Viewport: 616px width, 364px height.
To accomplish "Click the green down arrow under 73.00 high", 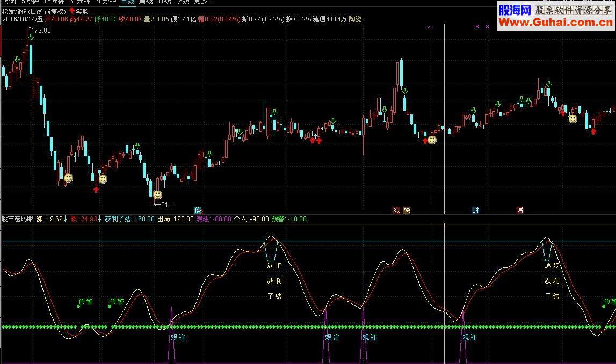I will click(31, 37).
